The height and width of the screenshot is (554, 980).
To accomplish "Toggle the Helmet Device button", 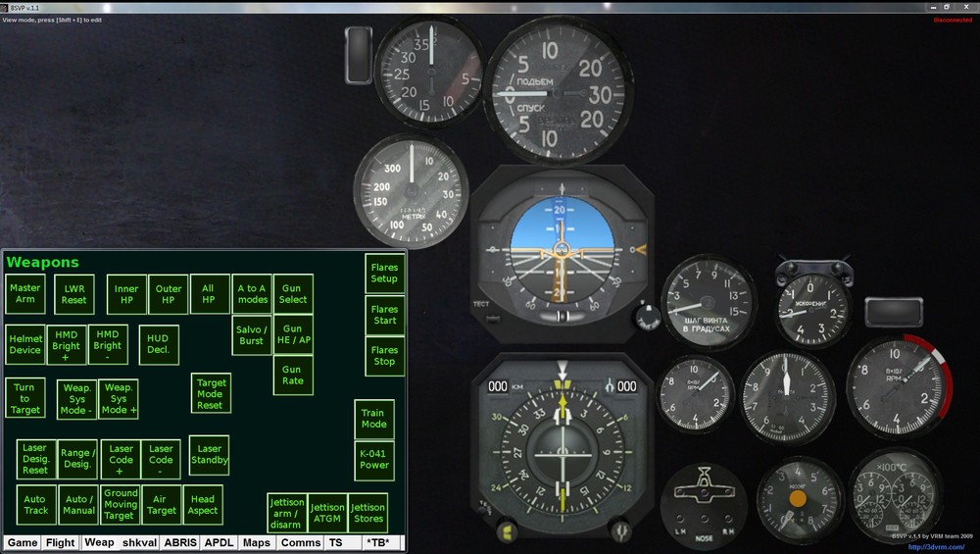I will tap(25, 344).
